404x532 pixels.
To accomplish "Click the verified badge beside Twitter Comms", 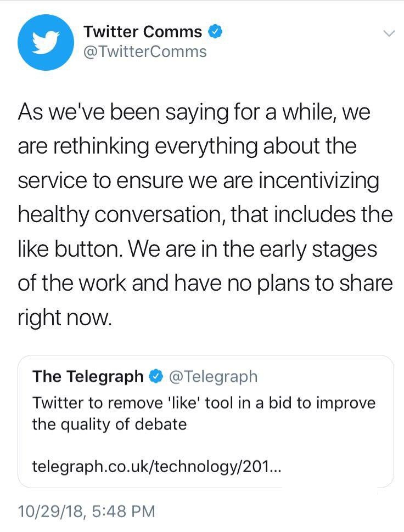I will (215, 32).
